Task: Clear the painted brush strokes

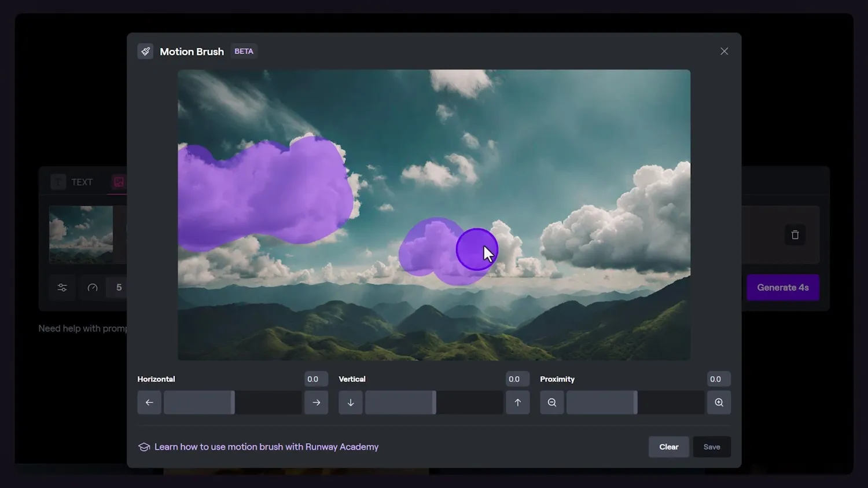Action: click(668, 447)
